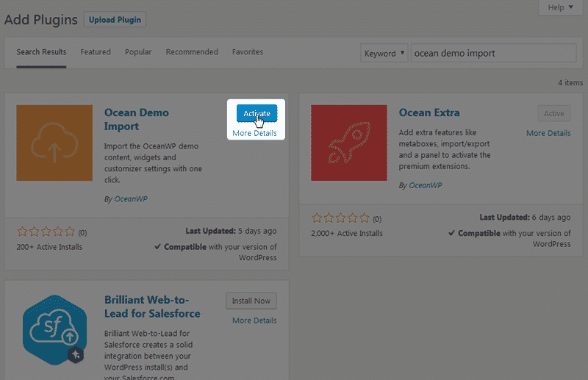Click the compatible checkmark on Ocean Demo Import
The width and height of the screenshot is (588, 380).
157,247
